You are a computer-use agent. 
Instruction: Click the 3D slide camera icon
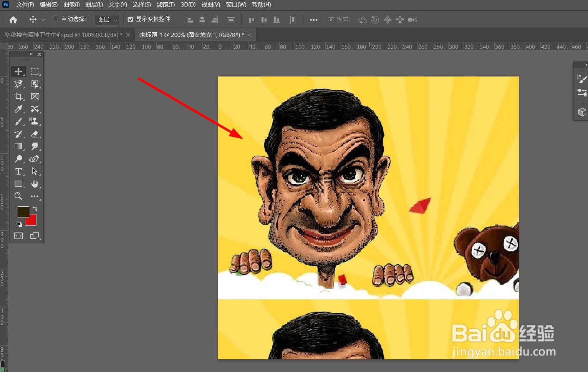click(x=400, y=20)
